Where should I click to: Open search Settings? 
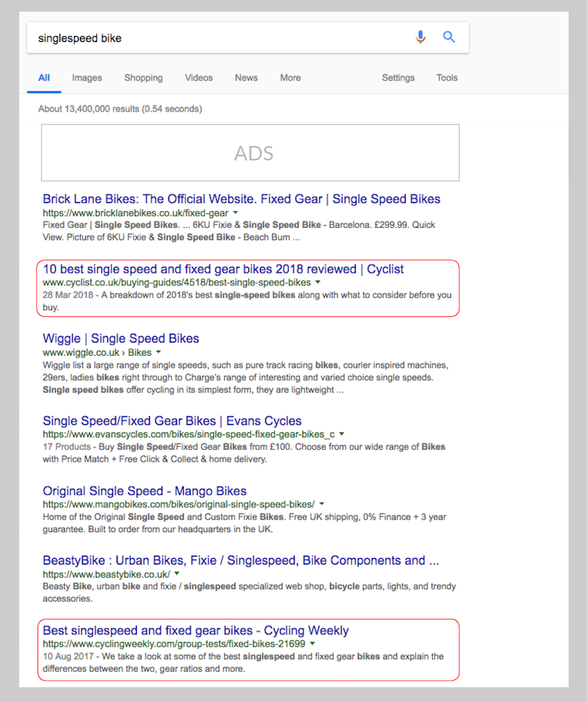(x=398, y=78)
